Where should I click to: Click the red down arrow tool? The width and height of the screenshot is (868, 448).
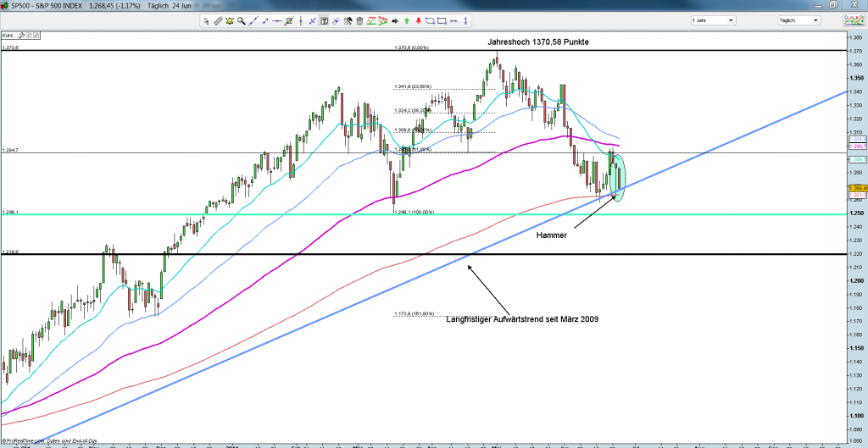(x=418, y=20)
